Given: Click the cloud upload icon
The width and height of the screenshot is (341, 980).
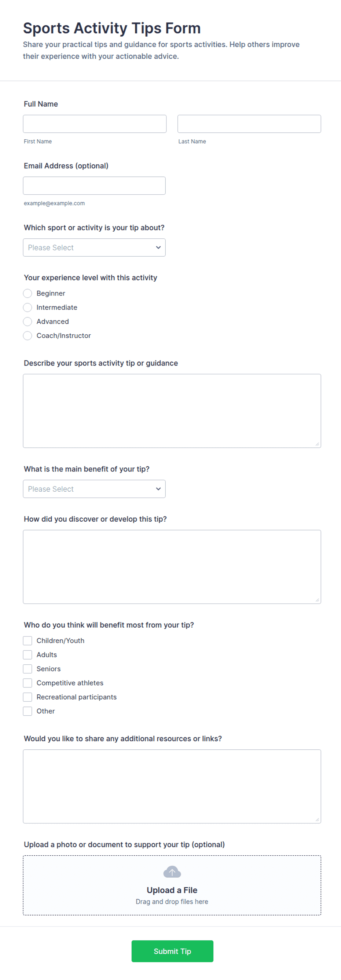Looking at the screenshot, I should [172, 871].
